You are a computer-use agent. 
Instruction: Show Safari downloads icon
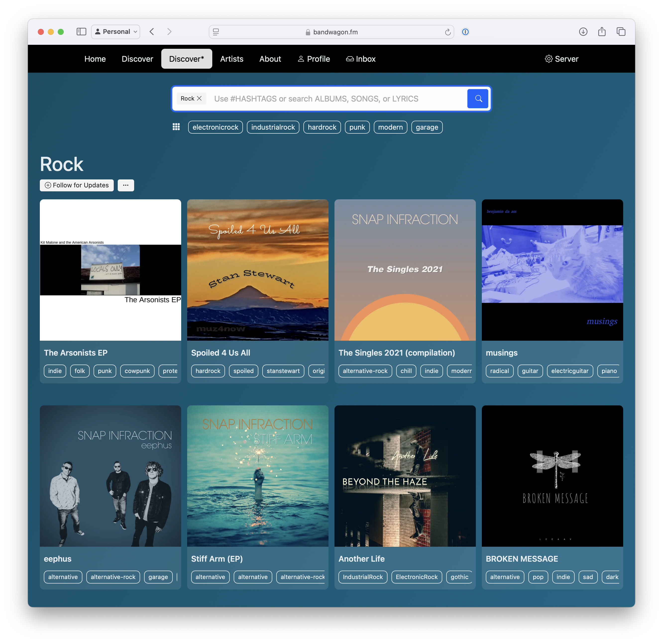click(583, 32)
